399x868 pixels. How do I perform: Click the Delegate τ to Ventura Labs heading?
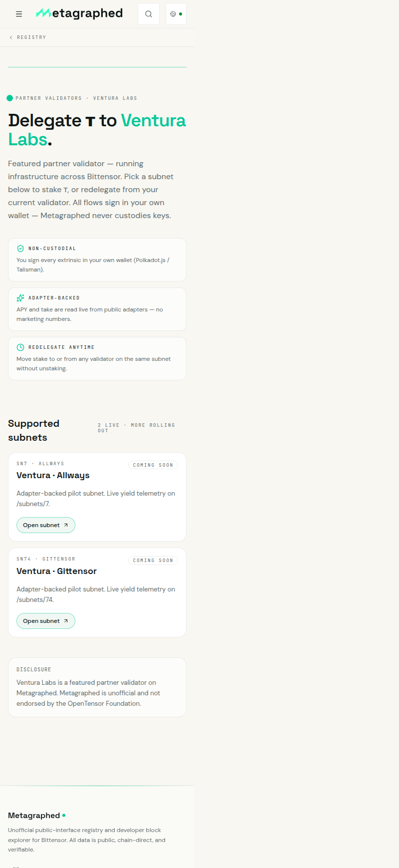pos(97,130)
